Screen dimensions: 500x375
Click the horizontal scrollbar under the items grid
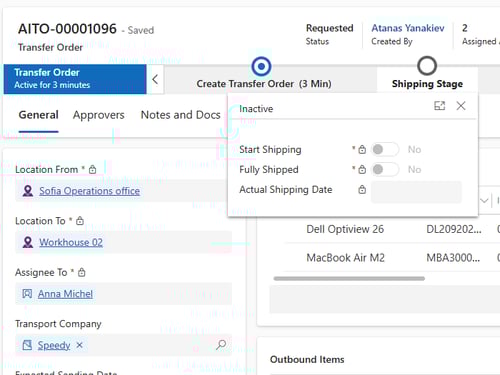tap(349, 278)
